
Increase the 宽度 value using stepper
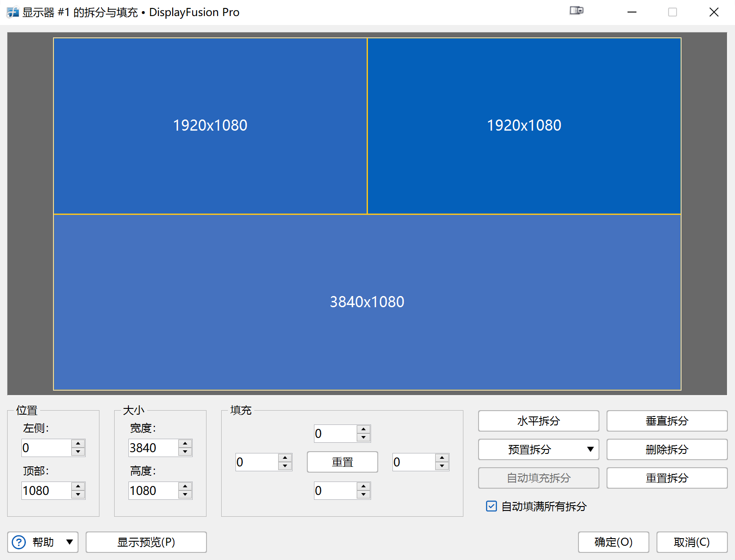pos(185,444)
